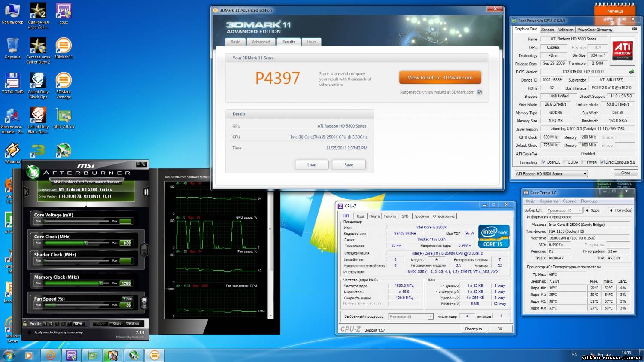This screenshot has height=362, width=644.
Task: Click the Core Clock value field showing 830
Action: pyautogui.click(x=126, y=243)
